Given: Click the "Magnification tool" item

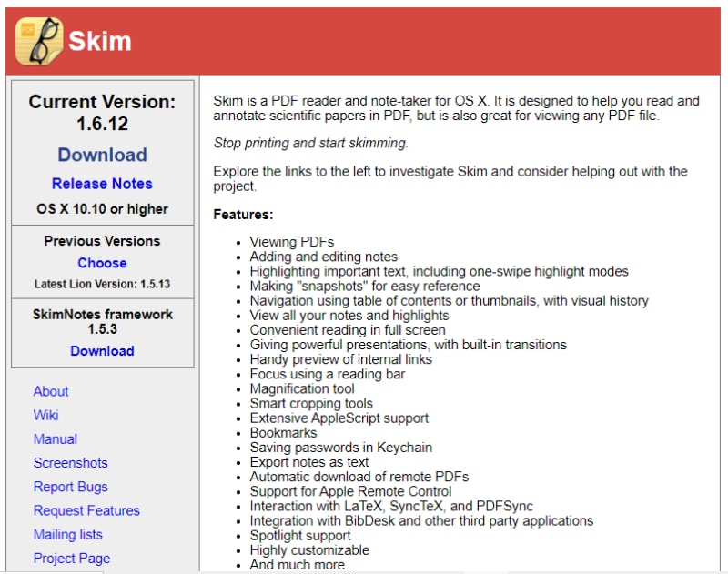Looking at the screenshot, I should point(302,388).
